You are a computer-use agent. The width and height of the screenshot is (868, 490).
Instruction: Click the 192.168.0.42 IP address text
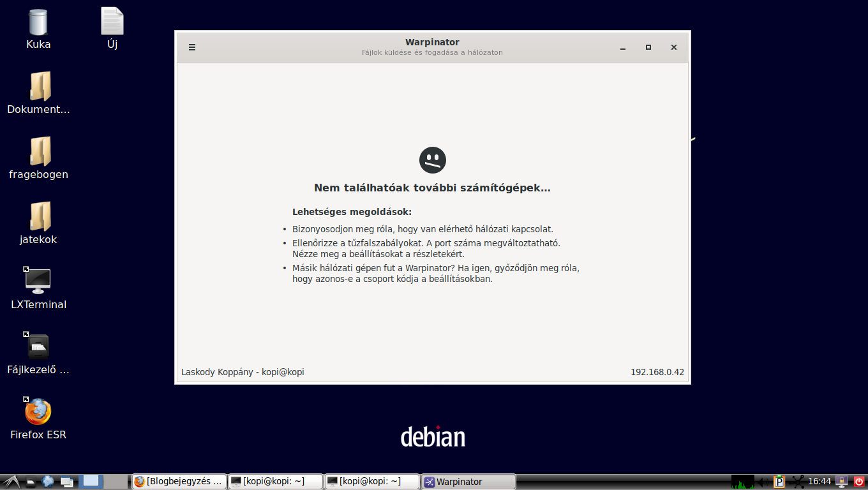click(657, 372)
